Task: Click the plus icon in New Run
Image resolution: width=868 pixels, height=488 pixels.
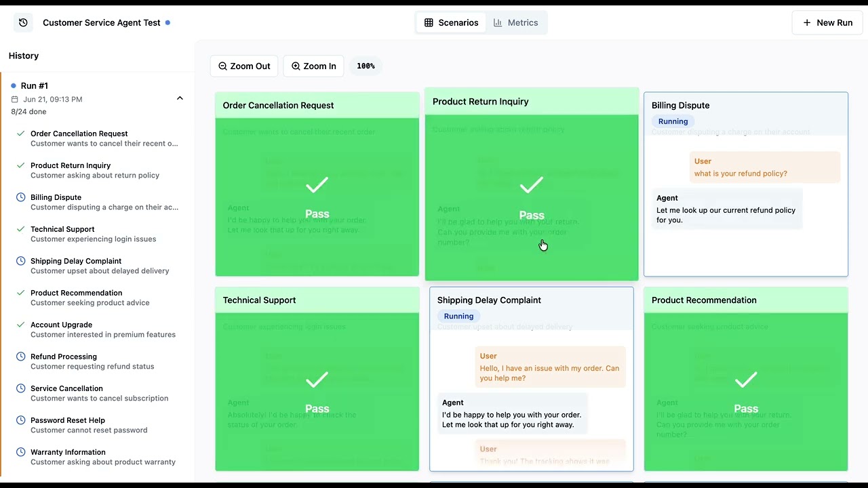Action: (x=807, y=22)
